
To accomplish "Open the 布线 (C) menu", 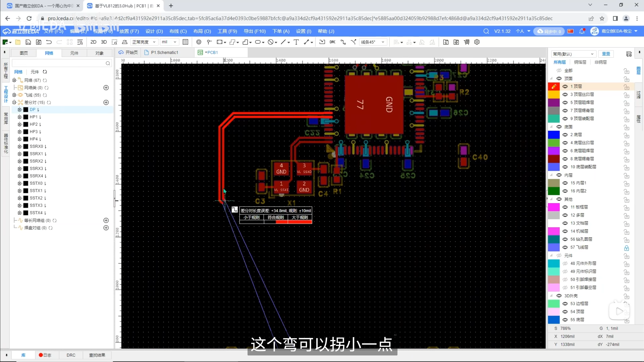I will tap(178, 31).
